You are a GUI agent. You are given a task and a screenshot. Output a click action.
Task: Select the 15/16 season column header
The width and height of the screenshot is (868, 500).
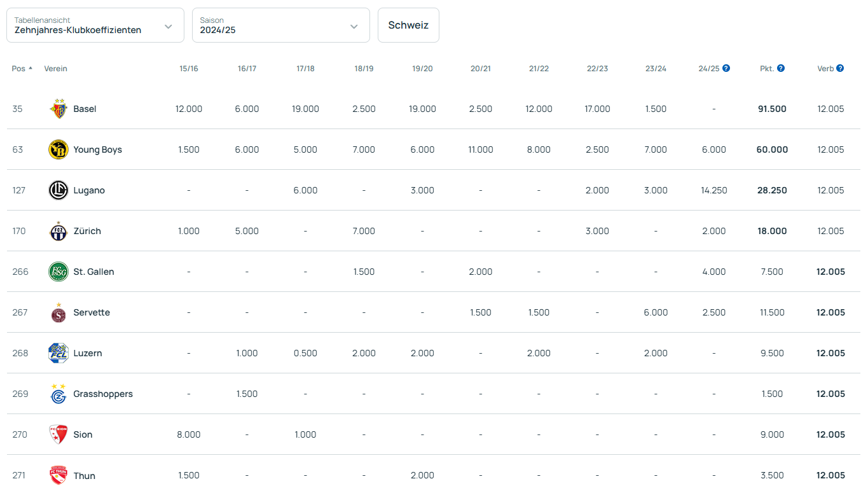[x=189, y=69]
